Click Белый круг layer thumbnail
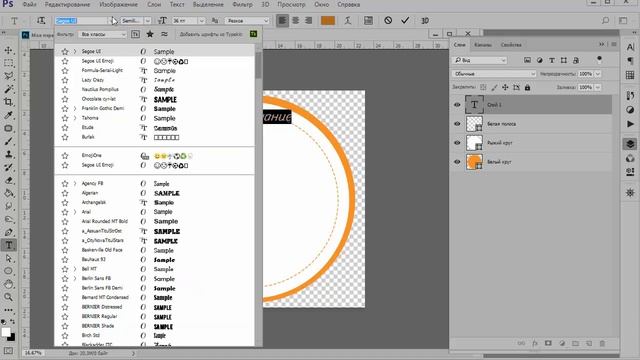 click(474, 162)
